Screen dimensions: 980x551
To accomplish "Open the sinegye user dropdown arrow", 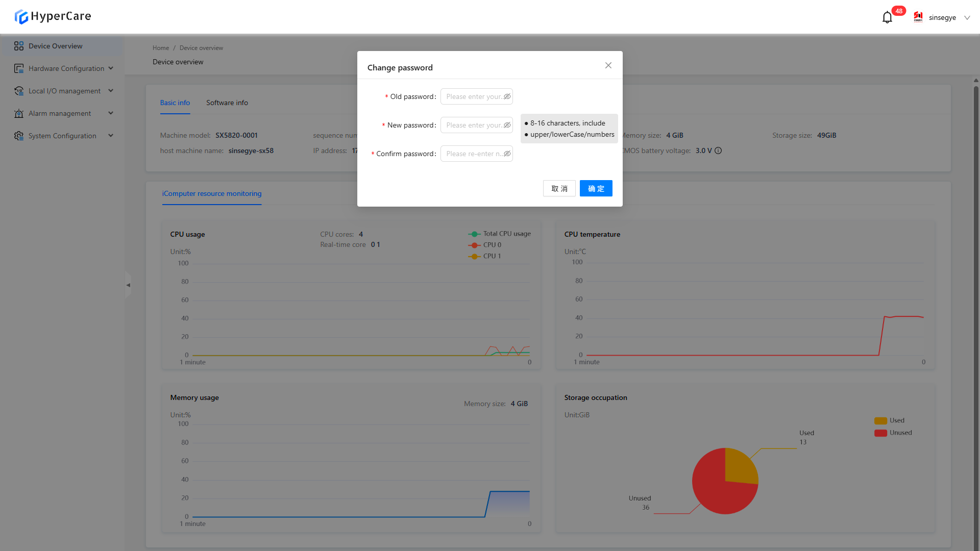I will 967,17.
